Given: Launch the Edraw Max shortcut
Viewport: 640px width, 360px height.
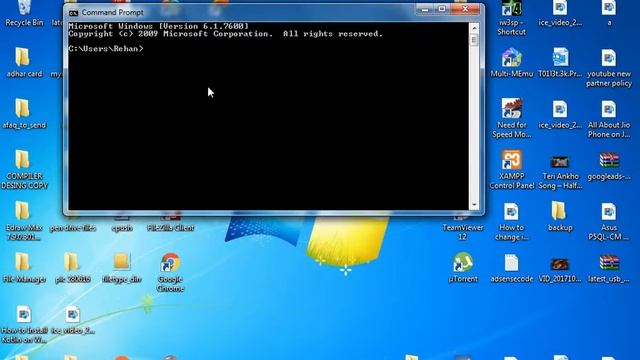Looking at the screenshot, I should pos(24,221).
